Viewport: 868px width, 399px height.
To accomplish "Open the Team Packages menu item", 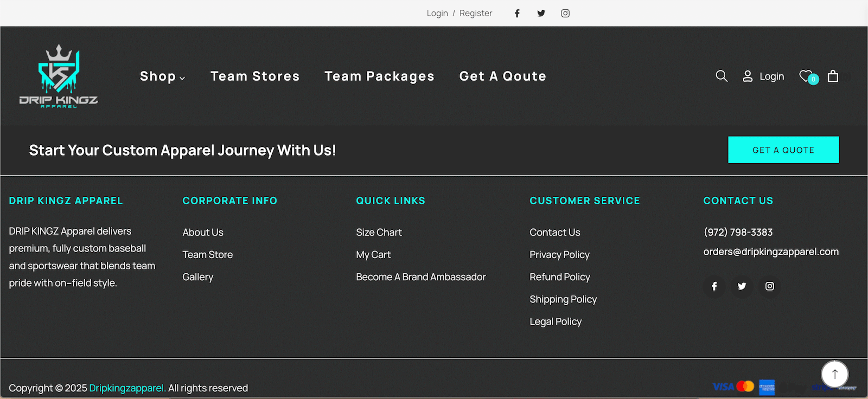I will (379, 76).
